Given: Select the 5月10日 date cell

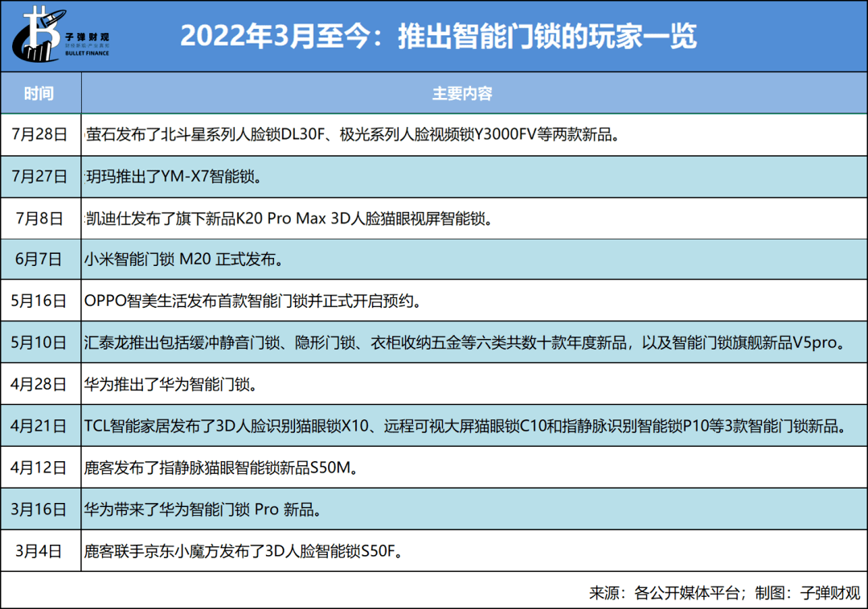Looking at the screenshot, I should [x=39, y=342].
